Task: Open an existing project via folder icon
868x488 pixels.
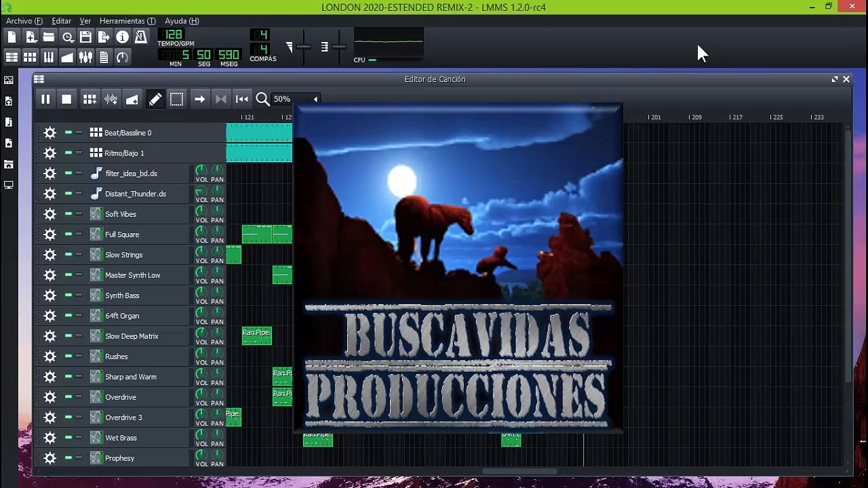Action: pos(49,37)
